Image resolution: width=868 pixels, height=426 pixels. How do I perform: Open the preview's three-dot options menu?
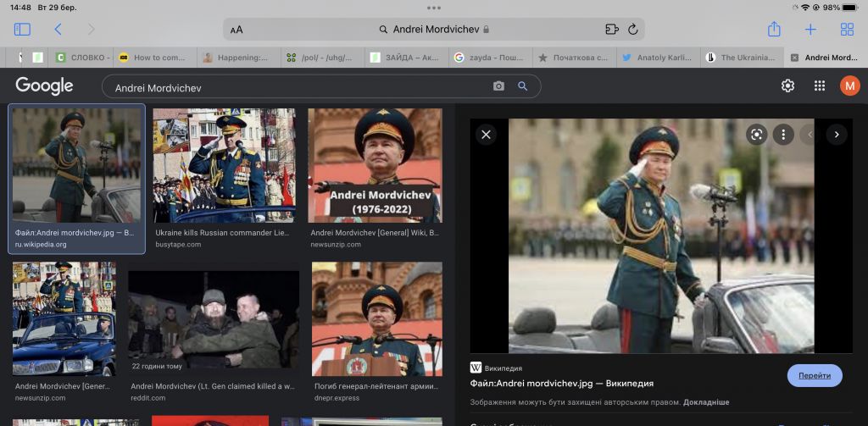click(783, 135)
